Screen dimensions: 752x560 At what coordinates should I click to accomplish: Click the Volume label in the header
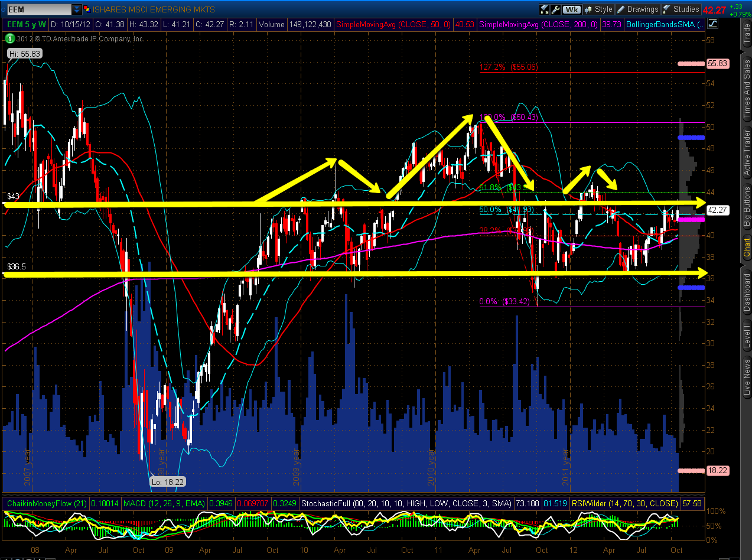coord(271,24)
